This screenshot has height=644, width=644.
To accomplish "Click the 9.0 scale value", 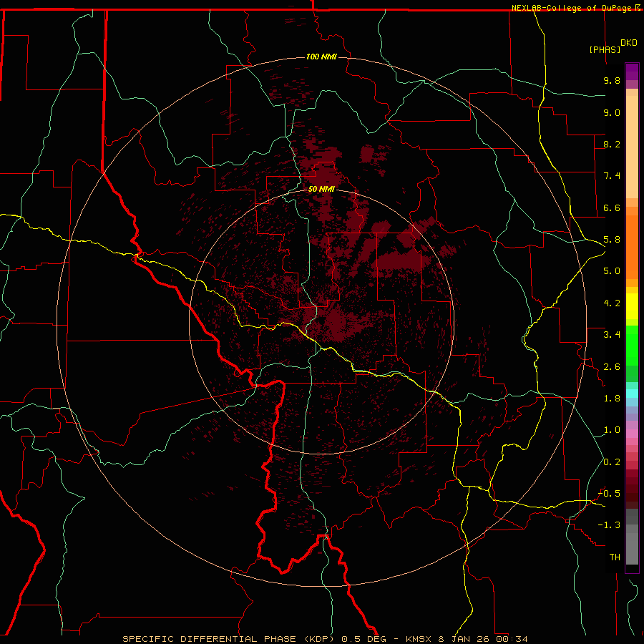I will pos(612,112).
